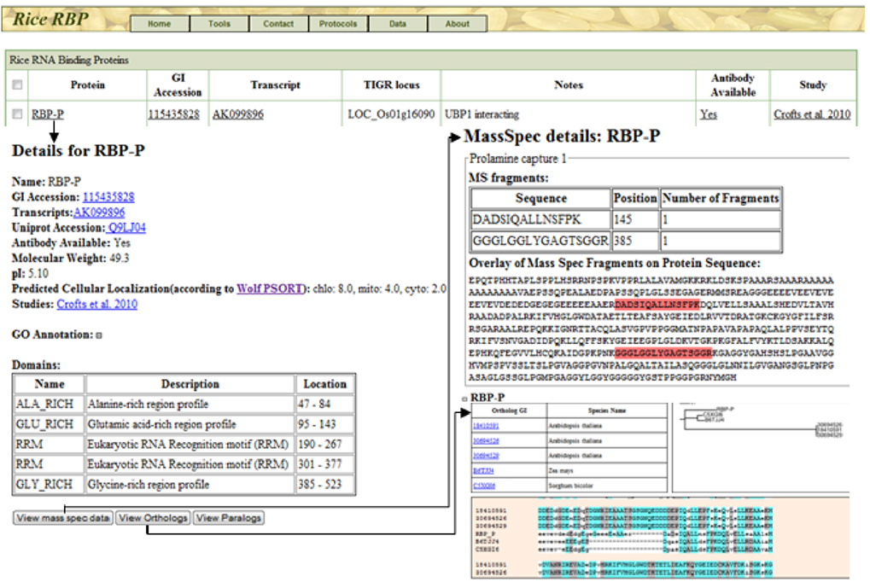
Task: Click the View Paralogs button
Action: 229,518
